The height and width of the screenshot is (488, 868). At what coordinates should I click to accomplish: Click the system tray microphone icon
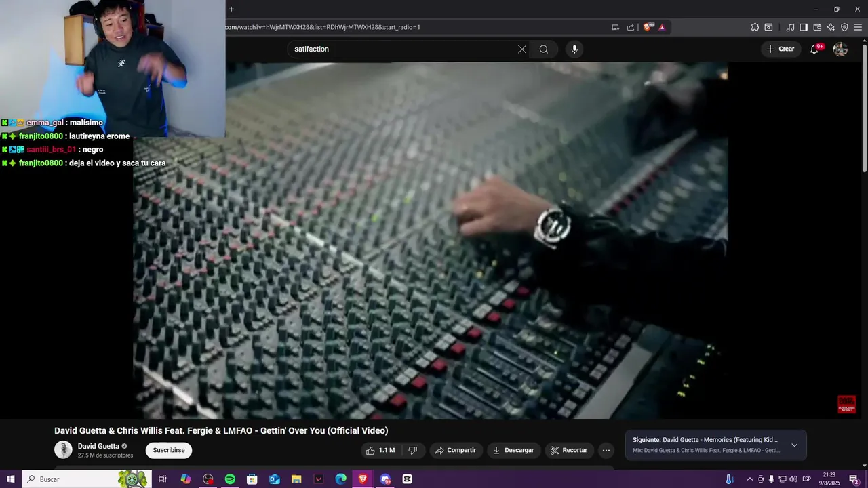click(771, 479)
